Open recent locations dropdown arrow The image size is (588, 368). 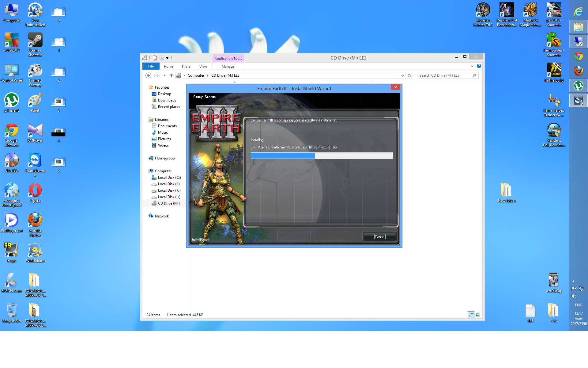tap(164, 75)
